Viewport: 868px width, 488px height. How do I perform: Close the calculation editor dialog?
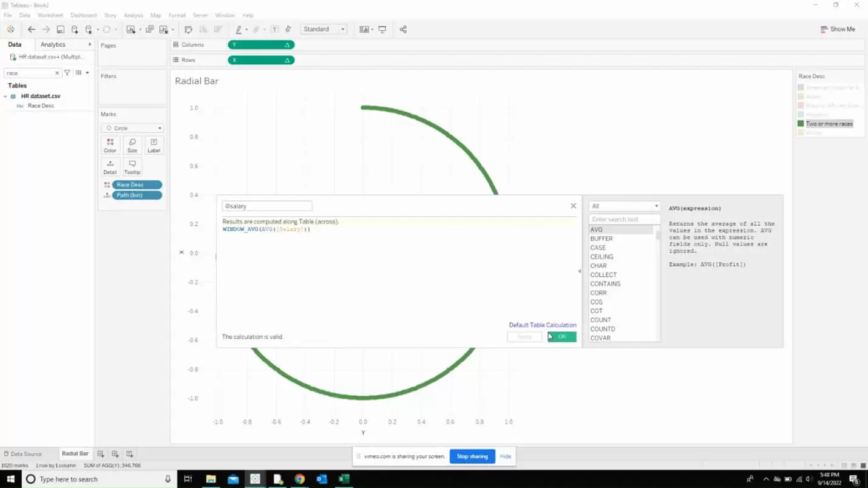pos(573,206)
